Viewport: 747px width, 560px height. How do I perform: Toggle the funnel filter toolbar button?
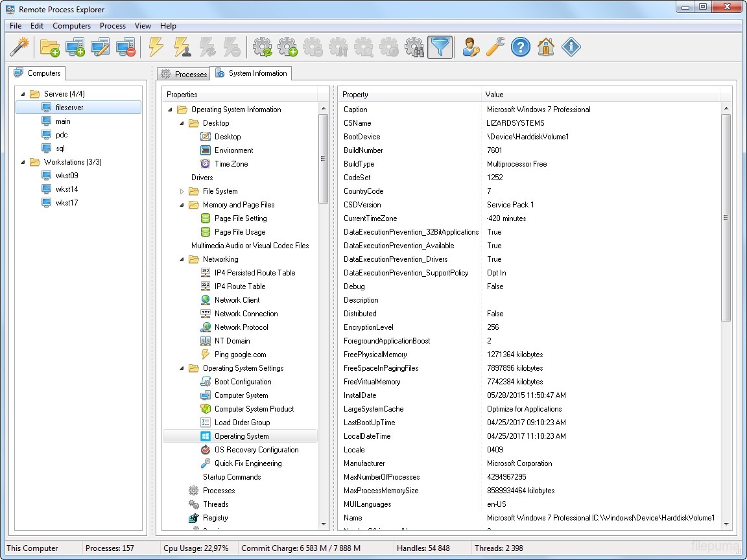tap(440, 47)
